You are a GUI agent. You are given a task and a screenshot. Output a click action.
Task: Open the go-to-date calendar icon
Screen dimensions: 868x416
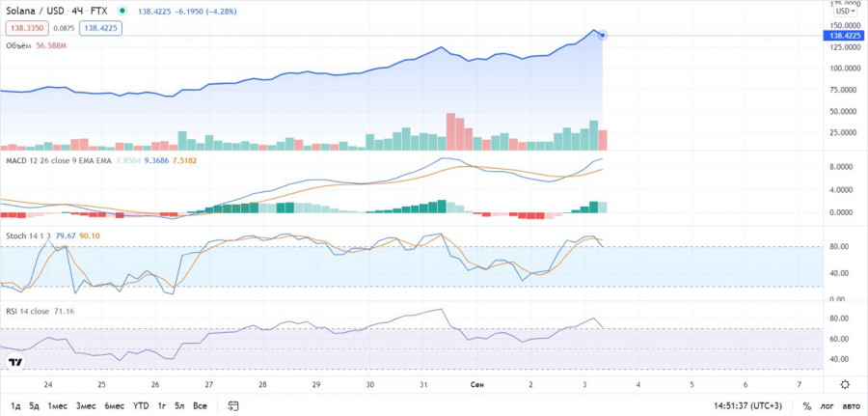point(233,406)
